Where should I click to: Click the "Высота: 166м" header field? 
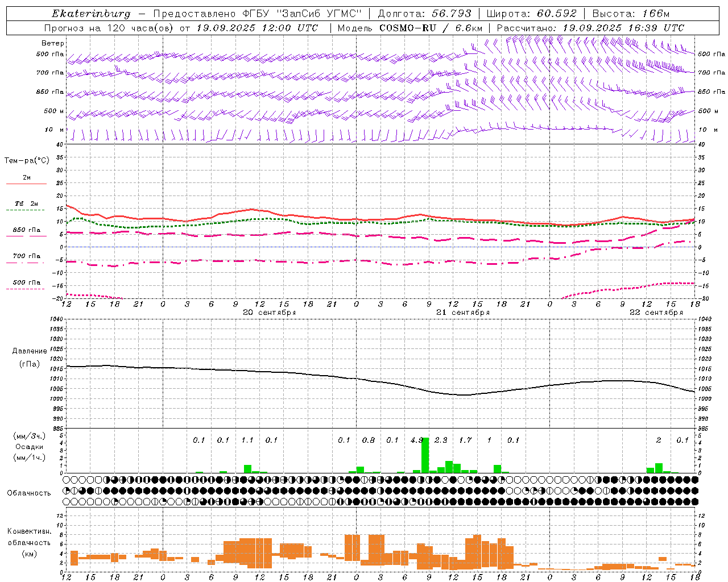(631, 14)
